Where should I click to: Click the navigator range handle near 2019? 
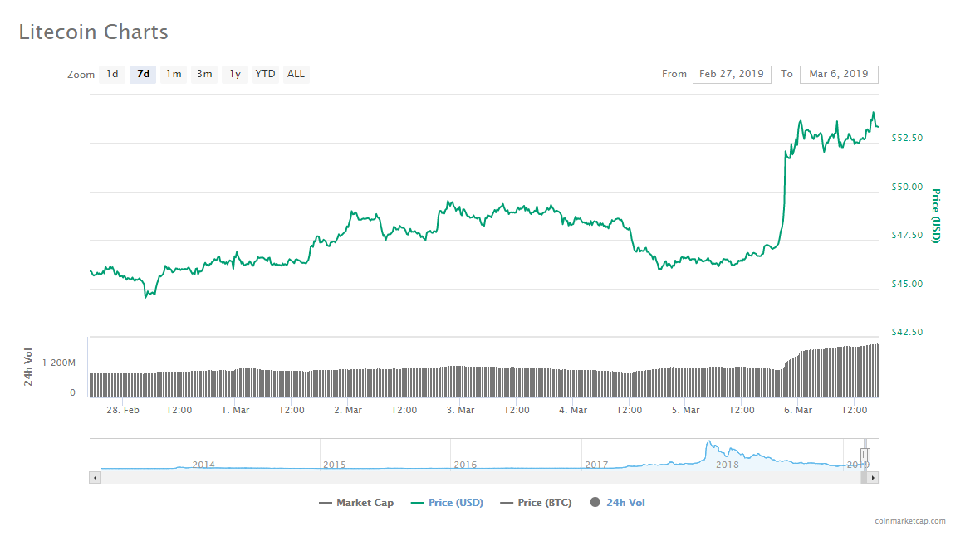[x=864, y=455]
